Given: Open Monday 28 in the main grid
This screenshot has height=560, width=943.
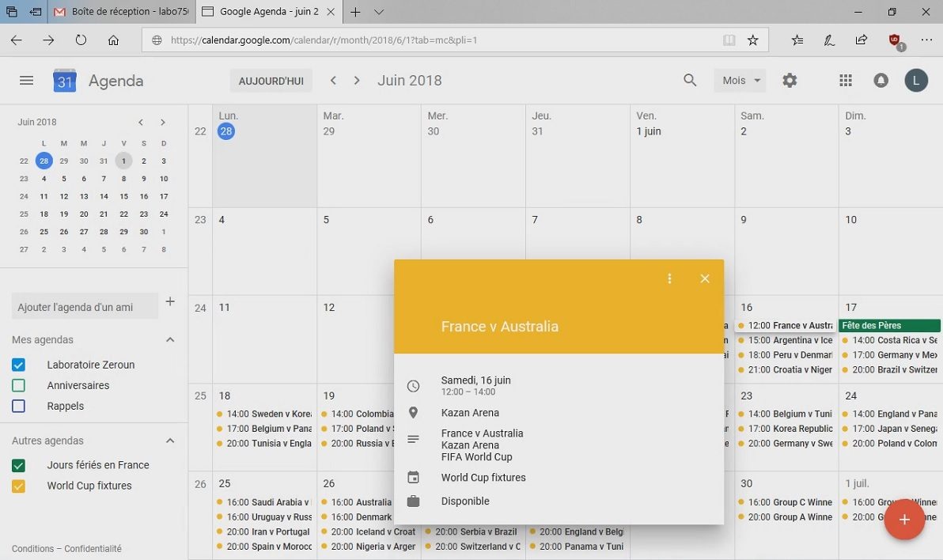Looking at the screenshot, I should [226, 131].
